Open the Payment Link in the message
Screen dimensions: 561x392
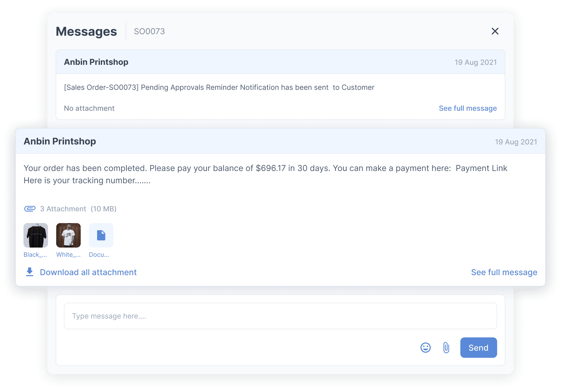click(481, 168)
